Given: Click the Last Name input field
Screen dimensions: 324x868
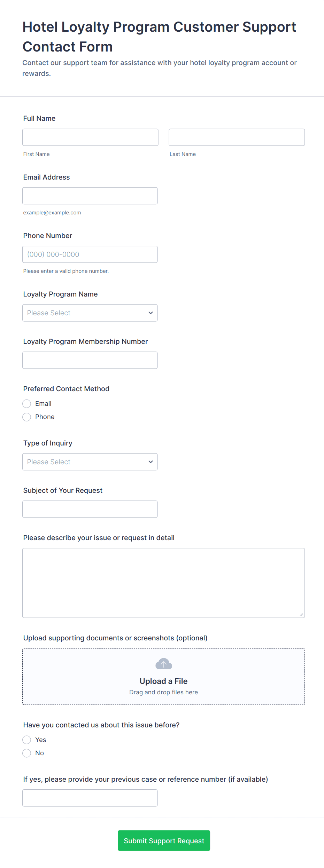Looking at the screenshot, I should click(237, 137).
